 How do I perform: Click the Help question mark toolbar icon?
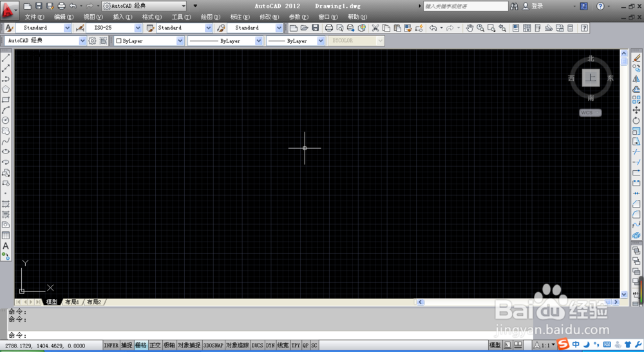pos(585,28)
